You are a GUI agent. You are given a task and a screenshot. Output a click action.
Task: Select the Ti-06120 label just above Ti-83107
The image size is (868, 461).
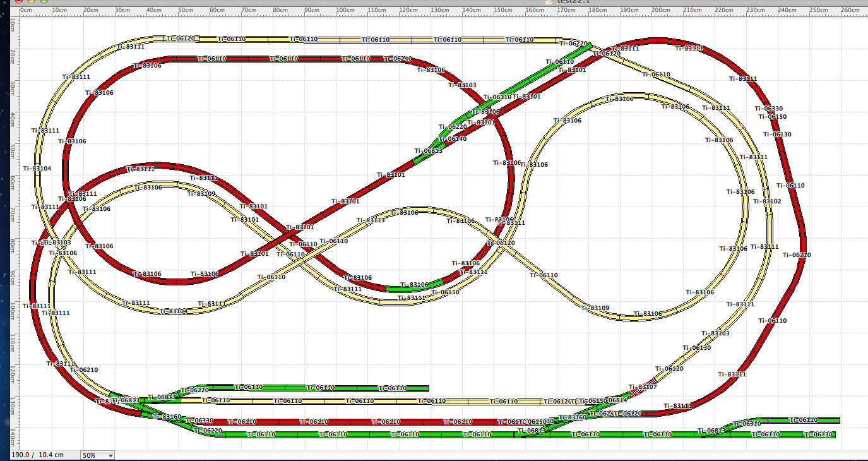pos(669,369)
